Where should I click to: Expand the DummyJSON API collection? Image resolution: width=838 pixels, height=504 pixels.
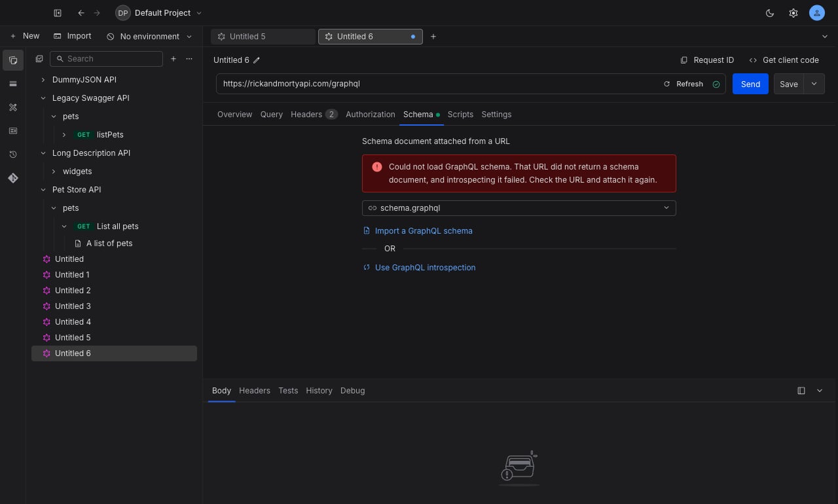(43, 80)
